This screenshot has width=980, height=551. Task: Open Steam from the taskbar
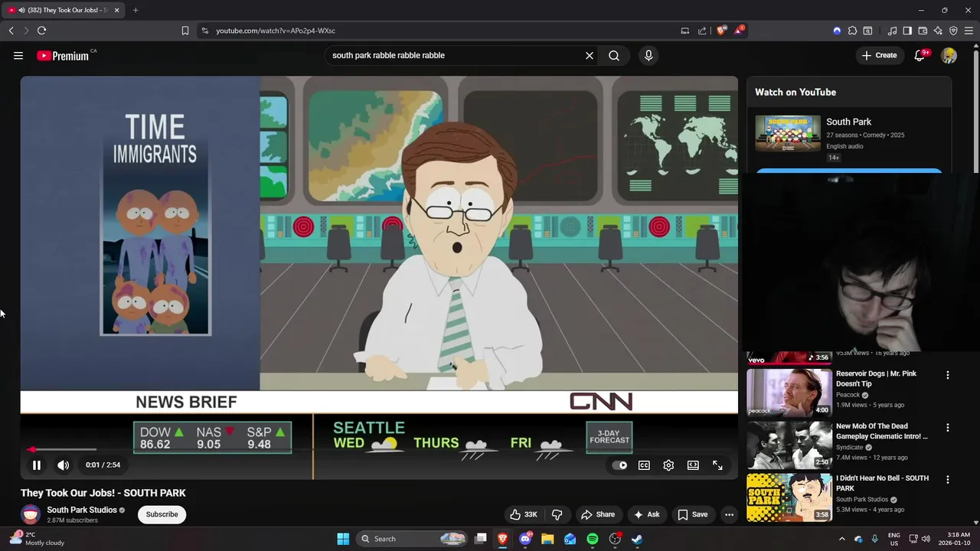pos(637,539)
